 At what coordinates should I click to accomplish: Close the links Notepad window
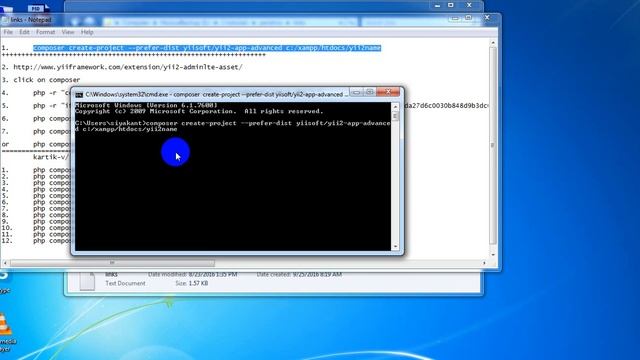click(x=487, y=18)
